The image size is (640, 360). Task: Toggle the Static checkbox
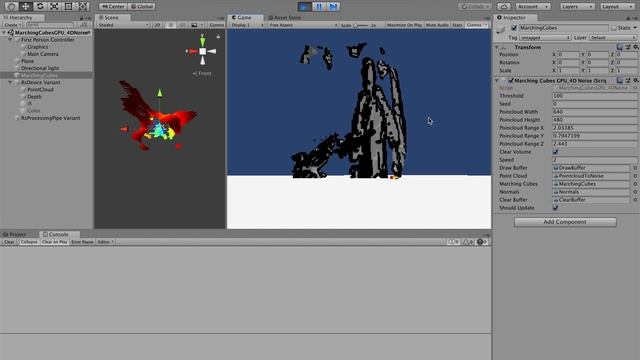tap(613, 28)
